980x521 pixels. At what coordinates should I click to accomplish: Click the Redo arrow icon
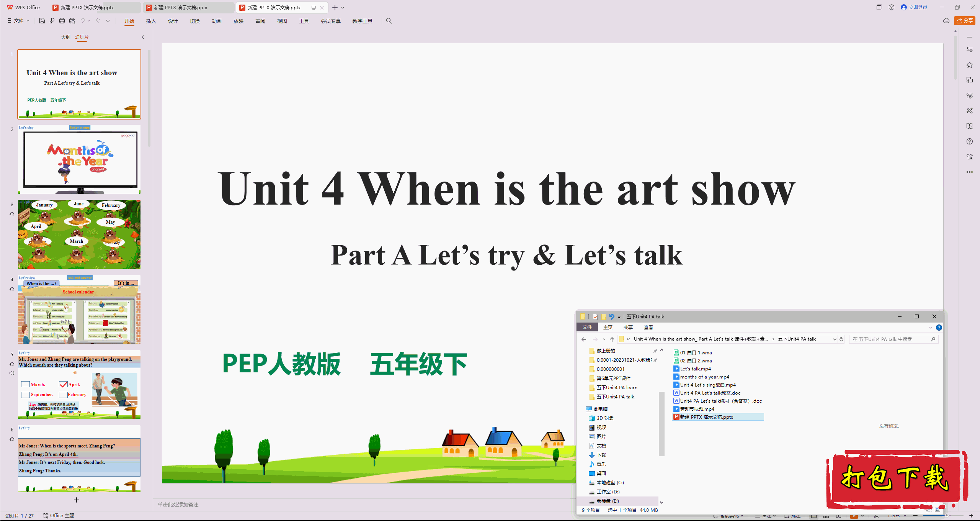point(98,21)
